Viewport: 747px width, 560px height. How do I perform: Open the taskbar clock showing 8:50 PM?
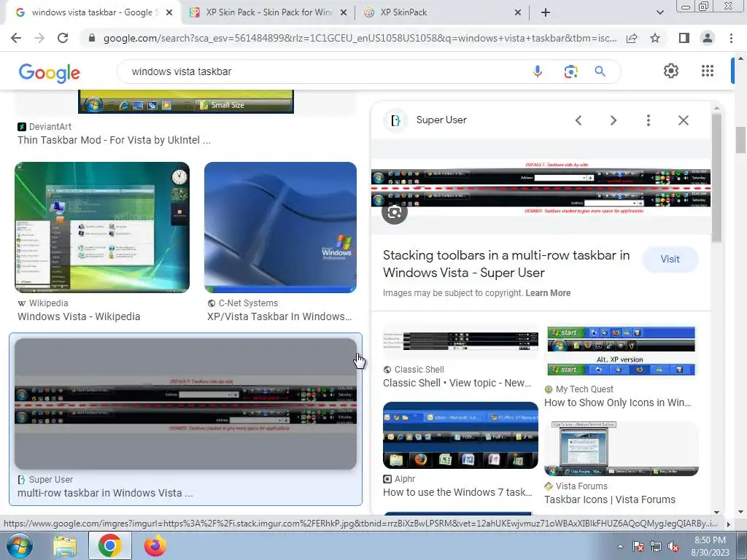click(x=710, y=546)
